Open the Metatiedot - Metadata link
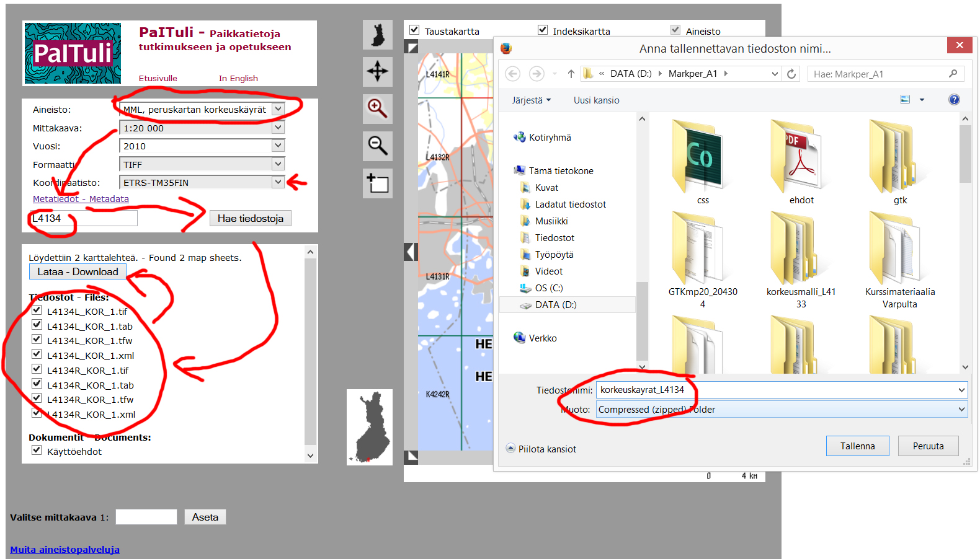 pos(81,199)
